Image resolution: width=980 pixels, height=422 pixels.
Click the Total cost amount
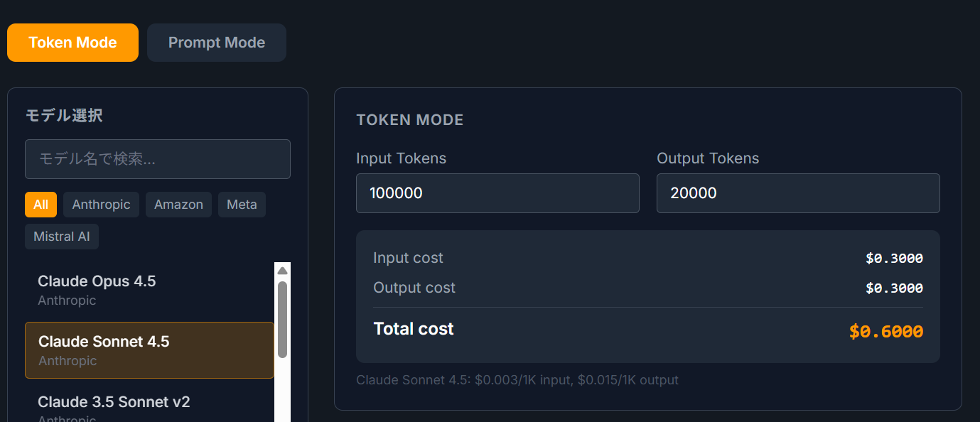(885, 331)
